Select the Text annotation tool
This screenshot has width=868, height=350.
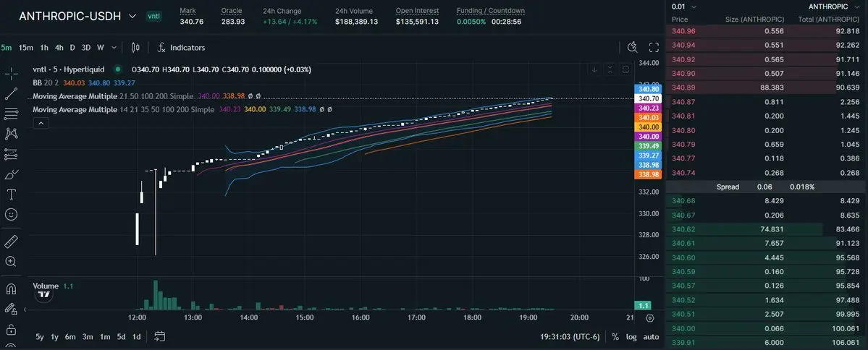11,194
